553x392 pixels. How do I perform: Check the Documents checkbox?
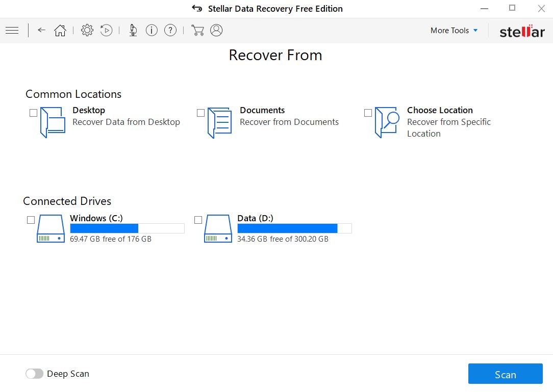pyautogui.click(x=200, y=113)
